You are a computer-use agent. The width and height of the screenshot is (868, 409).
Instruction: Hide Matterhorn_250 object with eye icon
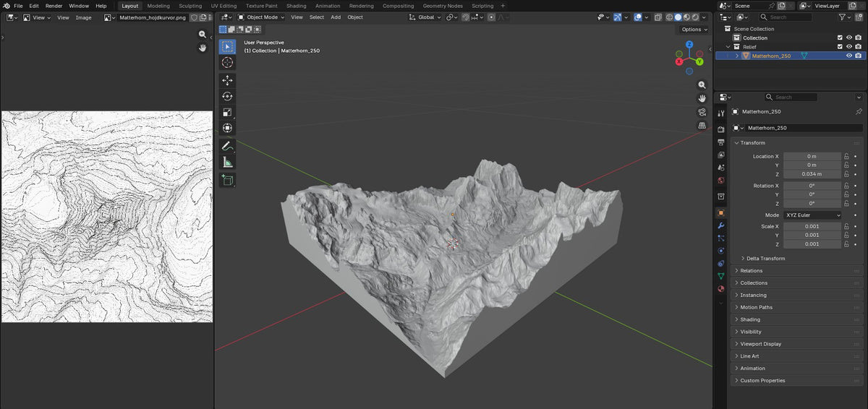click(849, 56)
